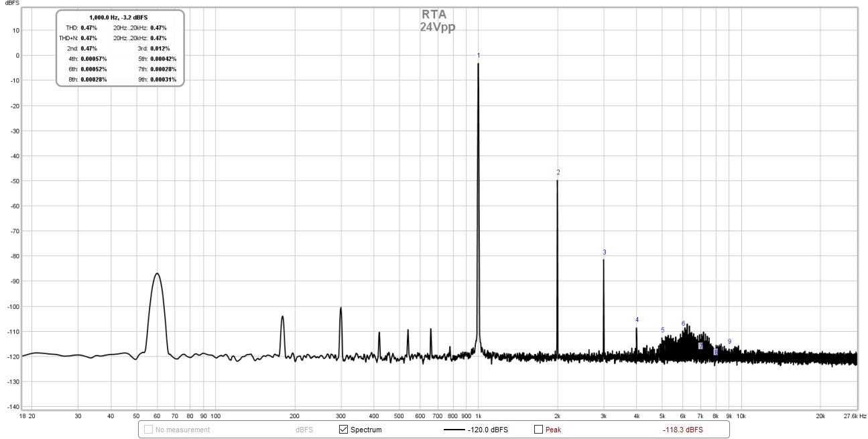
Task: Select harmonic marker 1 at the fundamental peak
Action: tap(478, 56)
